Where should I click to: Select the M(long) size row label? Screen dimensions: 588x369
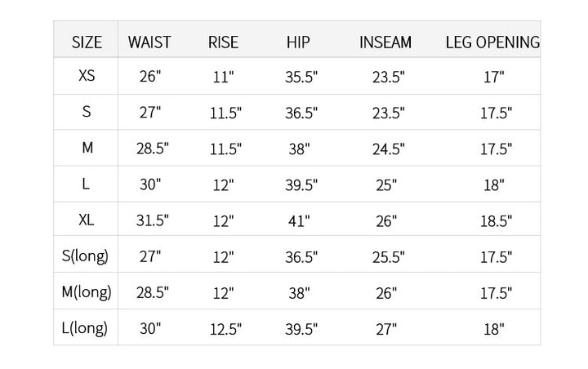pos(87,292)
